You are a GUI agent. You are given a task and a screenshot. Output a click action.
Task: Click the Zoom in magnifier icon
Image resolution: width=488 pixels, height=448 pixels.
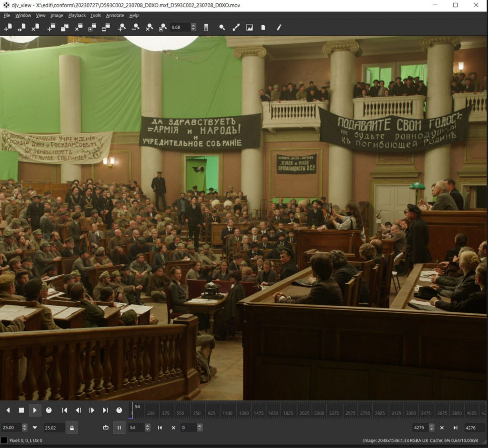pos(122,28)
